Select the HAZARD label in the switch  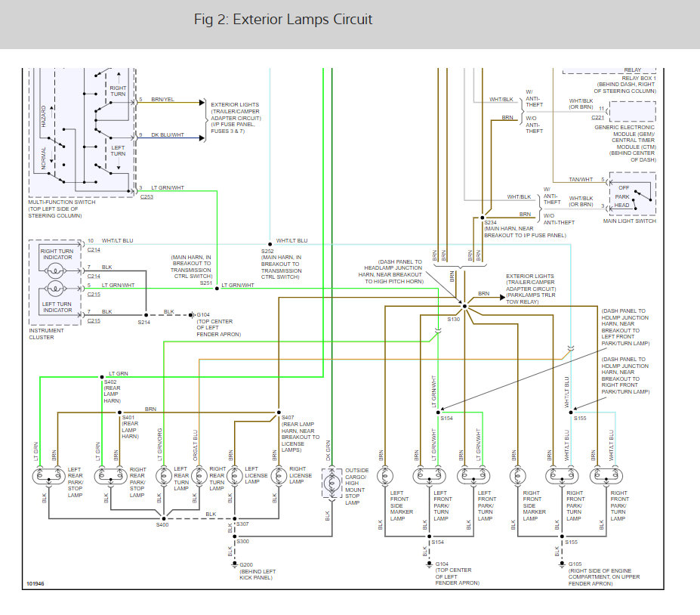coord(43,116)
